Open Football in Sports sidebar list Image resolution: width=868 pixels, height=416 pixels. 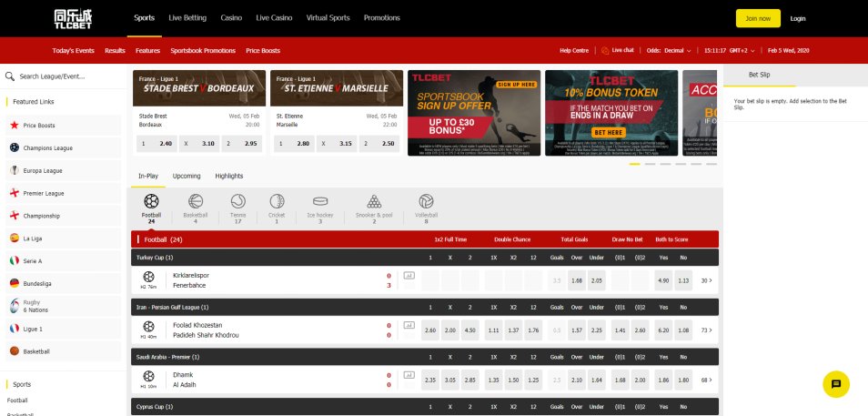[x=17, y=401]
